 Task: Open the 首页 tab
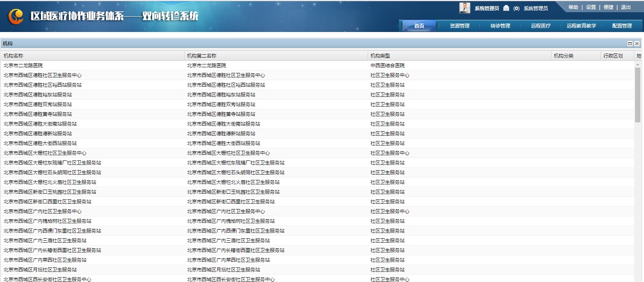tap(419, 26)
